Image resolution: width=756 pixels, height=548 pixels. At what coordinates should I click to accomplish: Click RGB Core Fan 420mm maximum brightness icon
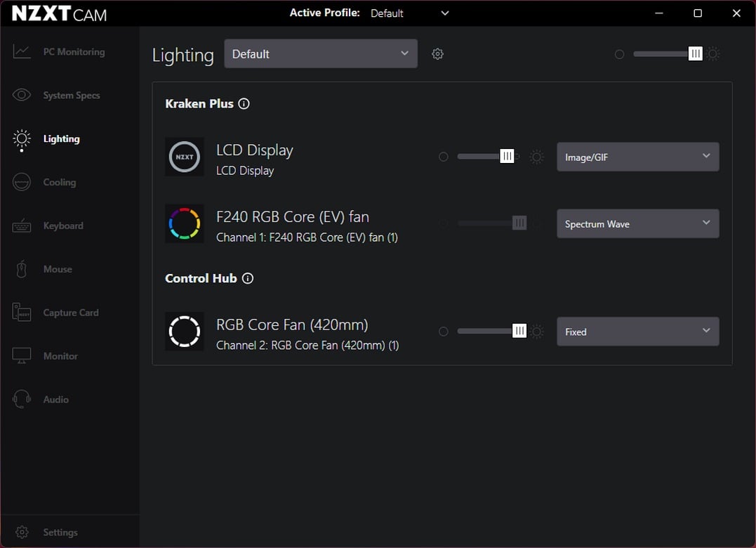point(536,332)
